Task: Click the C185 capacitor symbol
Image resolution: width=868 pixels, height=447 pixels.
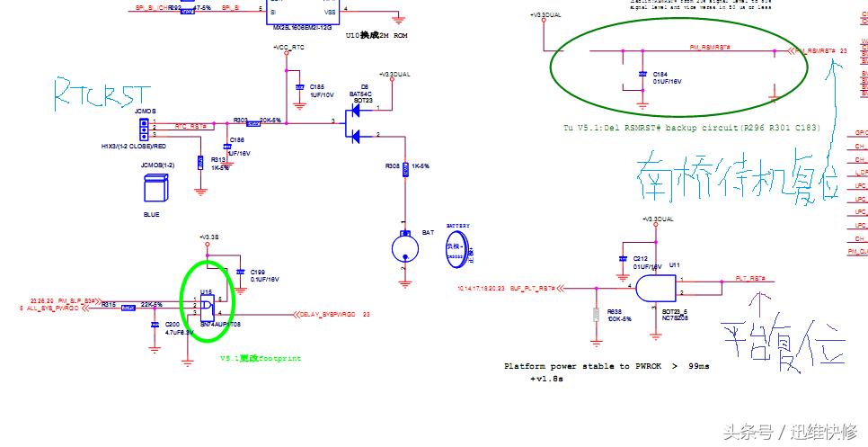Action: click(x=299, y=87)
